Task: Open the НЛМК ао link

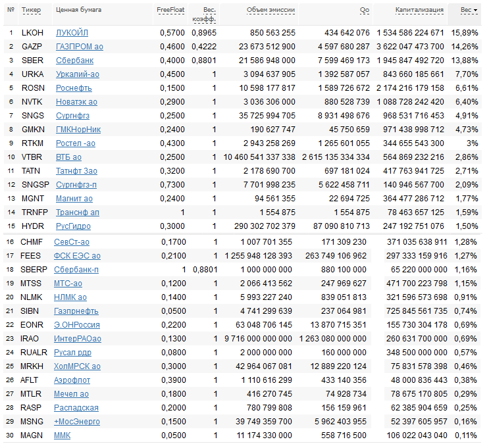Action: [x=70, y=297]
